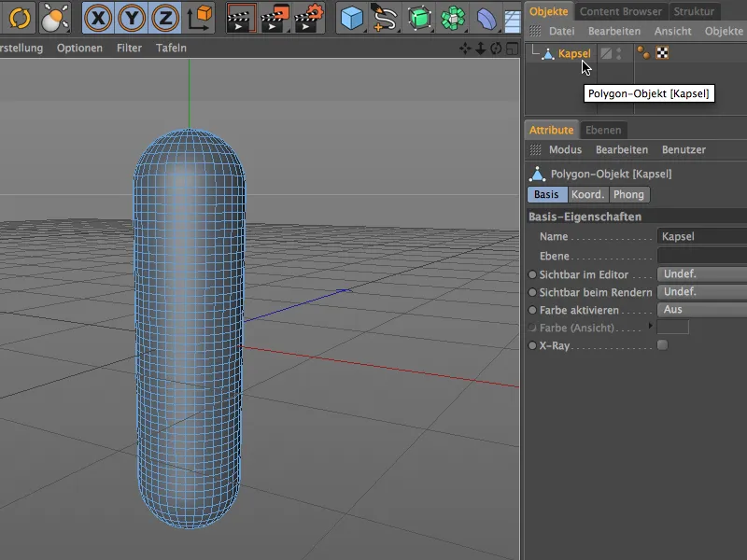The width and height of the screenshot is (747, 560).
Task: Select the Phong properties tab
Action: tap(628, 194)
